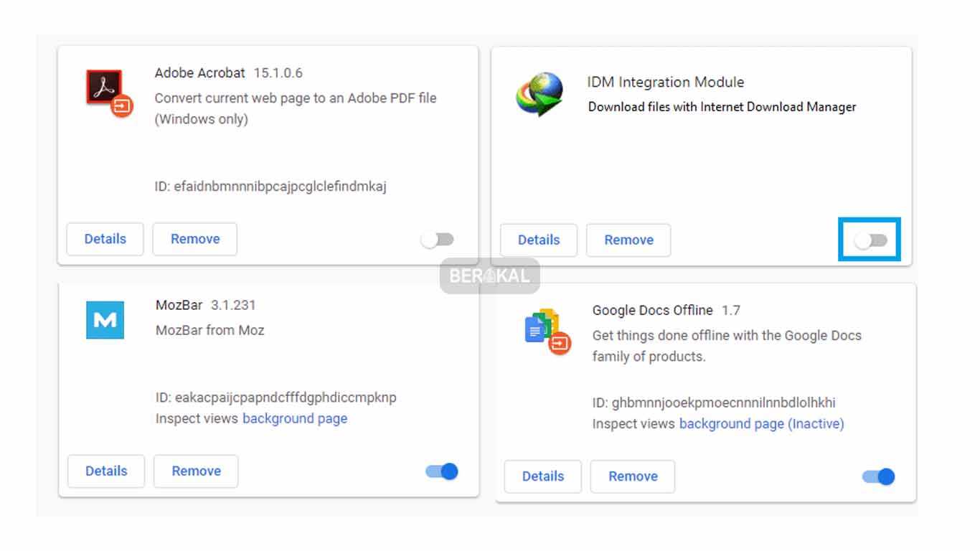Image resolution: width=980 pixels, height=551 pixels.
Task: Disable the MozBar extension toggle
Action: (x=442, y=471)
